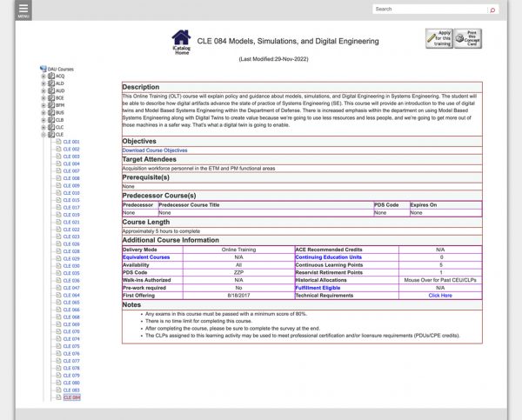
Task: Expand the ACQ course category
Action: point(43,77)
